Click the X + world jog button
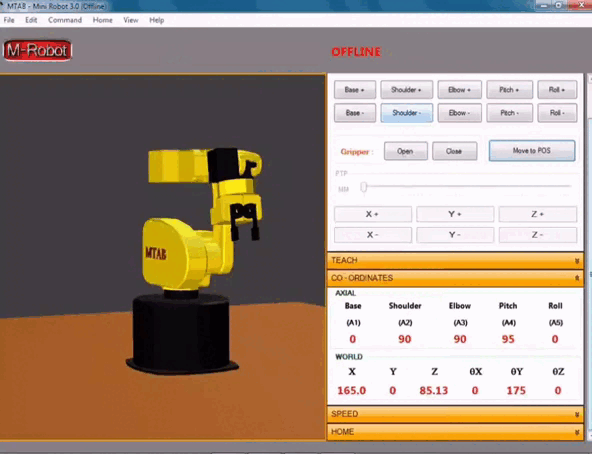 (x=373, y=214)
